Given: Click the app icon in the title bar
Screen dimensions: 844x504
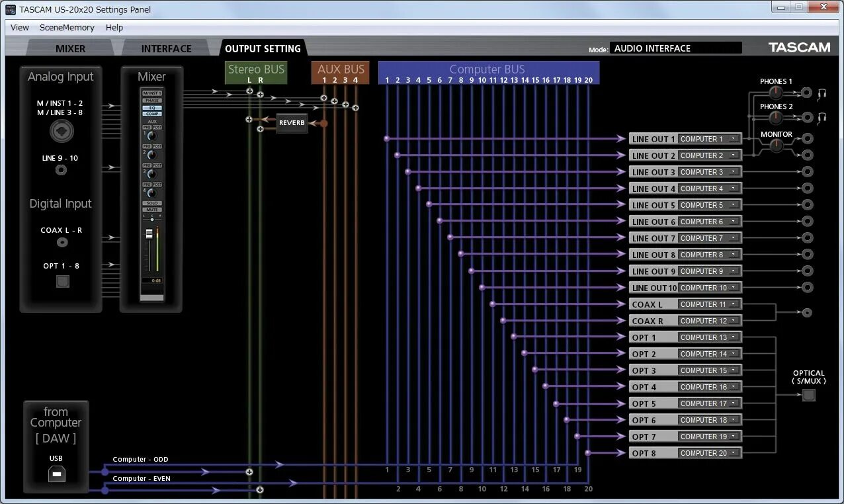Looking at the screenshot, I should (11, 9).
